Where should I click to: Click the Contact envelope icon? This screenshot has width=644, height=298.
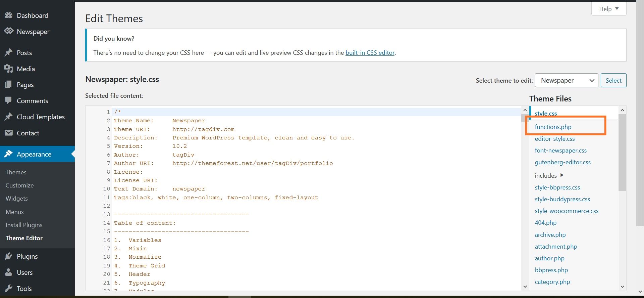tap(8, 133)
